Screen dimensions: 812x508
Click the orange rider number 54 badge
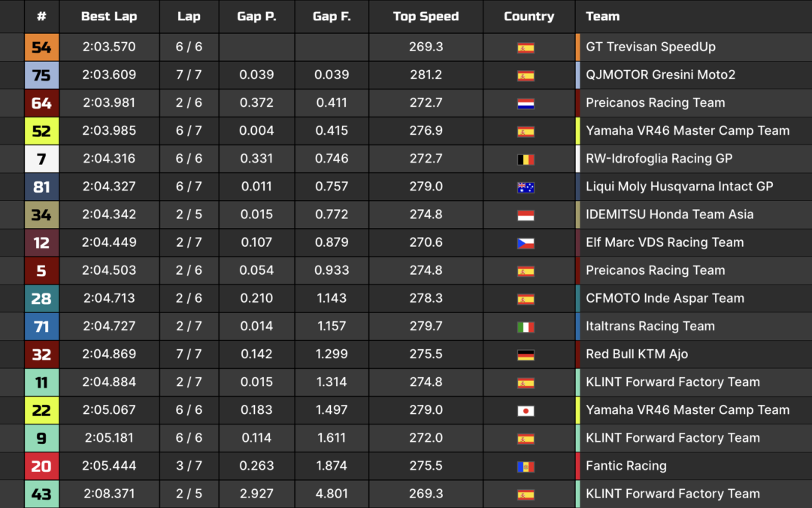(41, 47)
